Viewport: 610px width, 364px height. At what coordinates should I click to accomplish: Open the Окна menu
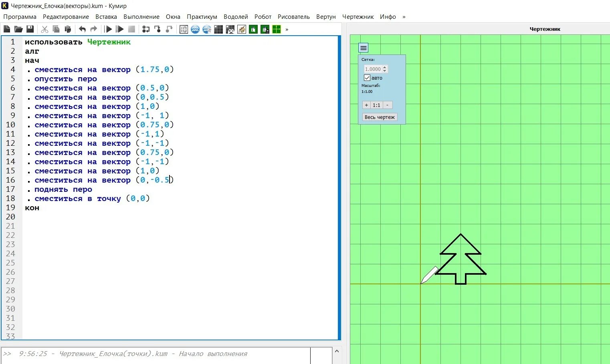(x=173, y=17)
